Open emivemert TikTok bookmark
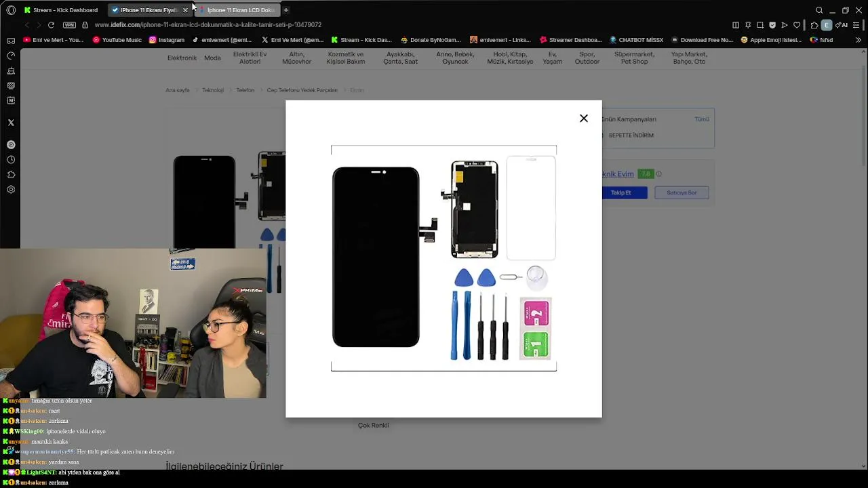The height and width of the screenshot is (488, 868). click(x=222, y=40)
